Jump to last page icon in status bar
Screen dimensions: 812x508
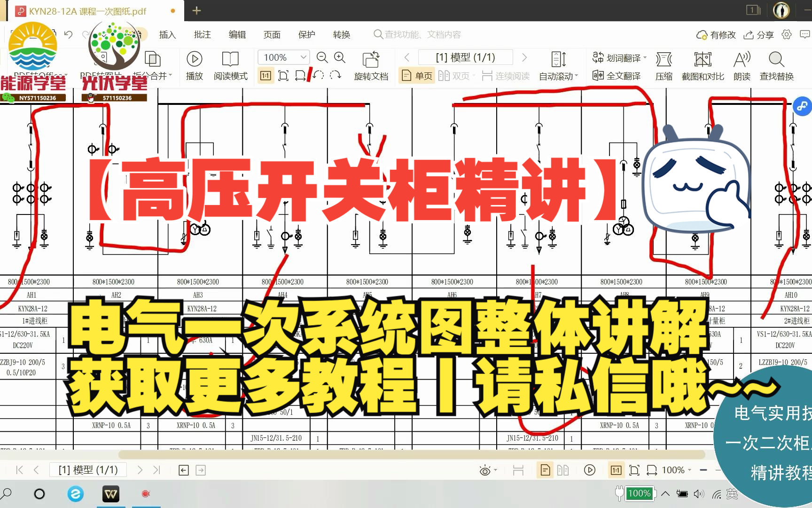[x=156, y=470]
